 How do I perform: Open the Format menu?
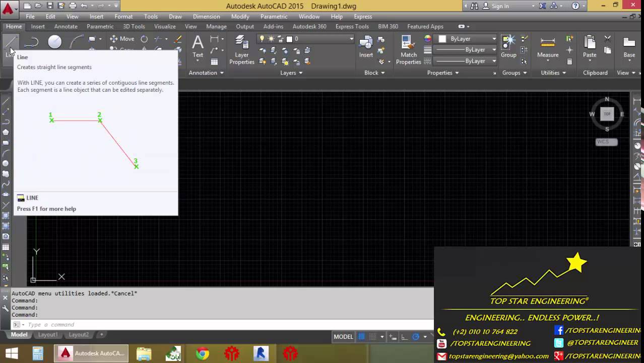[x=123, y=16]
